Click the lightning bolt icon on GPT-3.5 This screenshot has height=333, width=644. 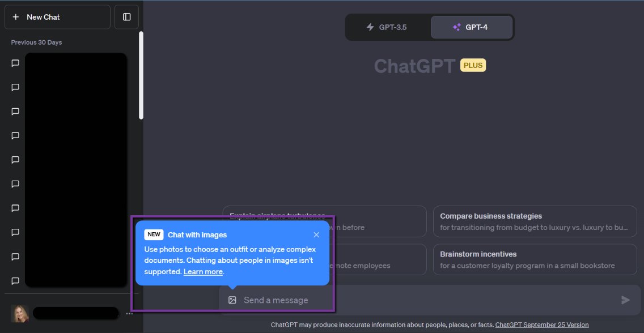point(369,27)
